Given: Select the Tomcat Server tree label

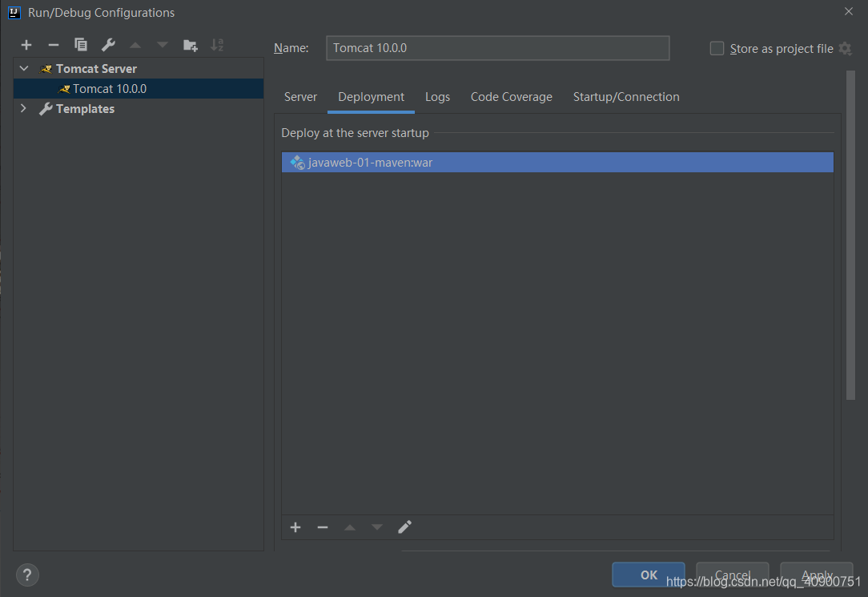Looking at the screenshot, I should [96, 69].
